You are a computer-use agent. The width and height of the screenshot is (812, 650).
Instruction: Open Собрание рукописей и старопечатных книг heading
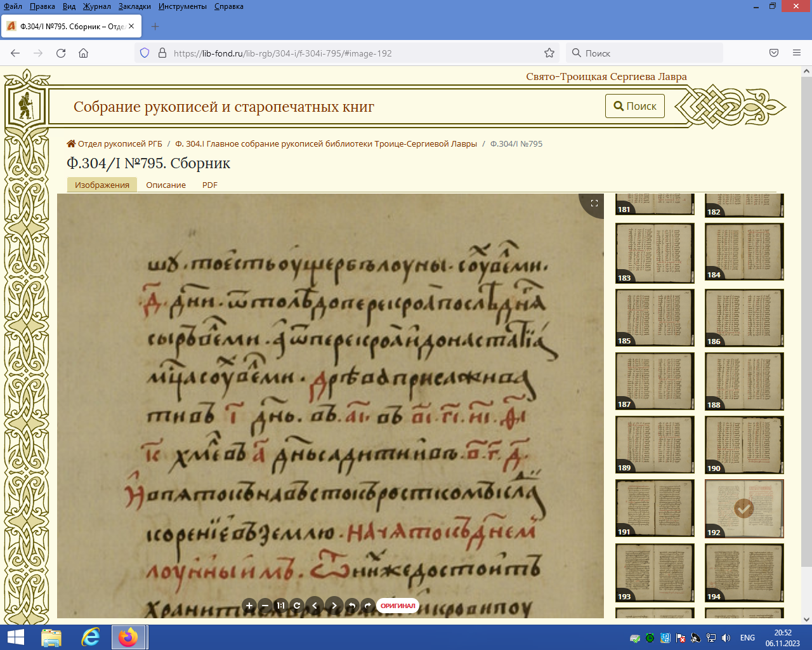(x=224, y=107)
